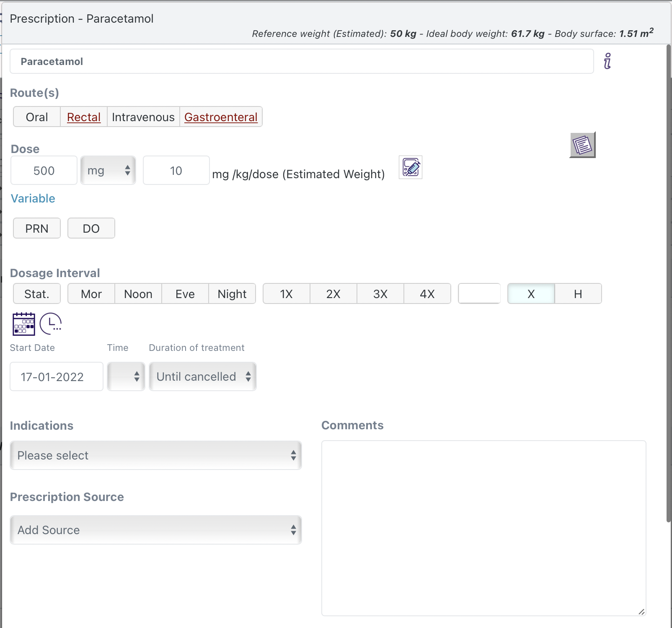This screenshot has height=628, width=672.
Task: Click the clock timing icon
Action: 51,324
